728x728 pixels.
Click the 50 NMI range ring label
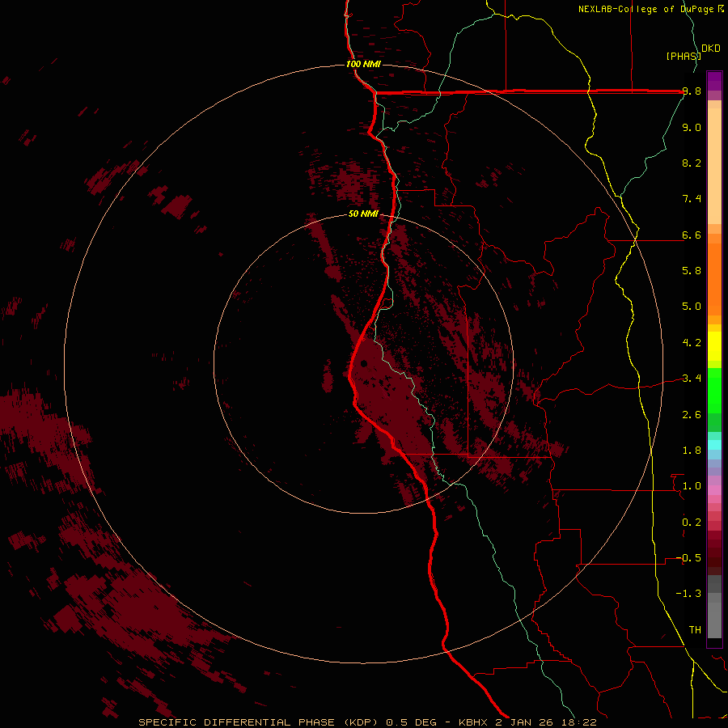tap(363, 214)
